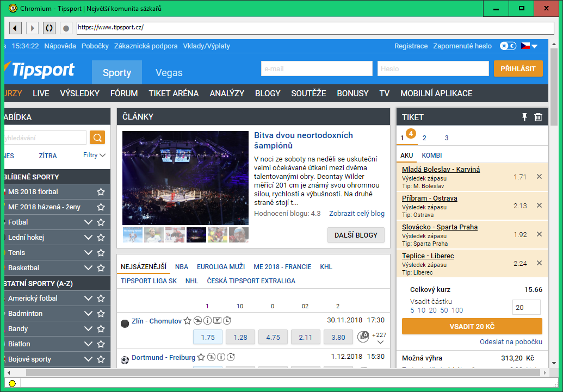Expand the Americký fotbal category

point(88,298)
